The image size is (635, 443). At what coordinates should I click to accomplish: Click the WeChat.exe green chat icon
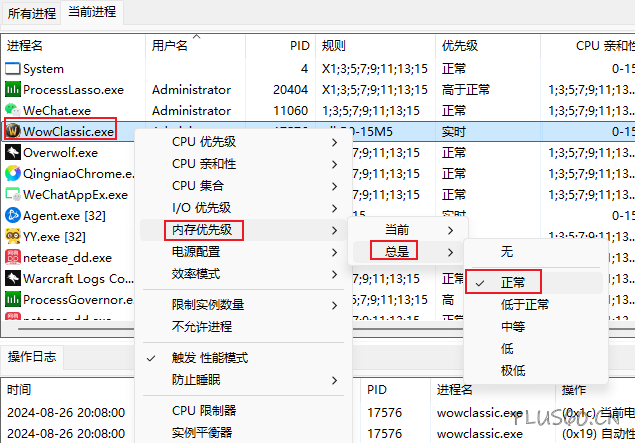pos(13,110)
